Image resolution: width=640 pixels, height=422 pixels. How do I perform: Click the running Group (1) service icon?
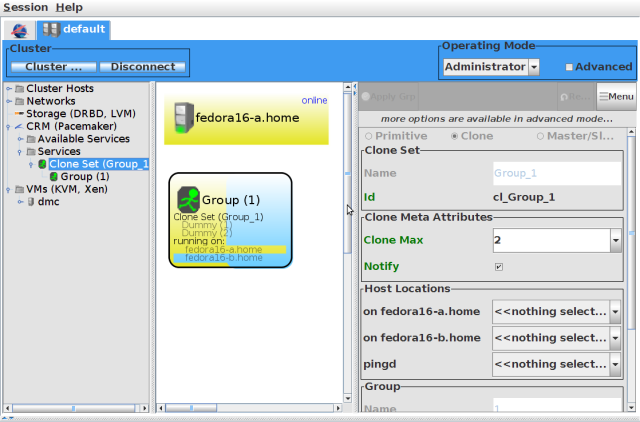click(188, 198)
